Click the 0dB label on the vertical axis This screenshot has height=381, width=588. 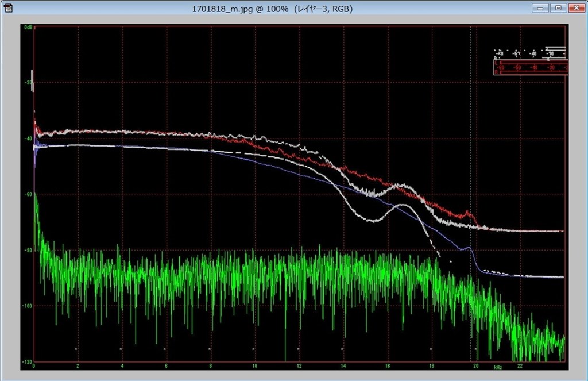(x=28, y=28)
